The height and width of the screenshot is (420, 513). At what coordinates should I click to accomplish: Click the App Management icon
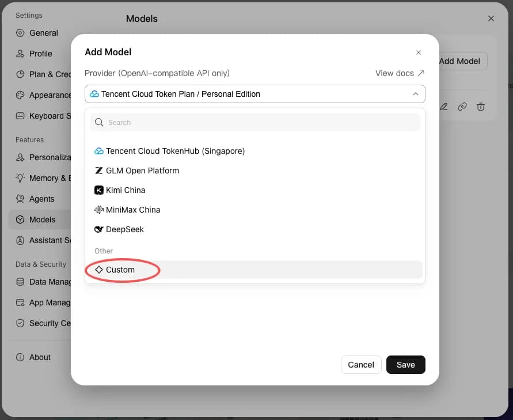tap(20, 302)
